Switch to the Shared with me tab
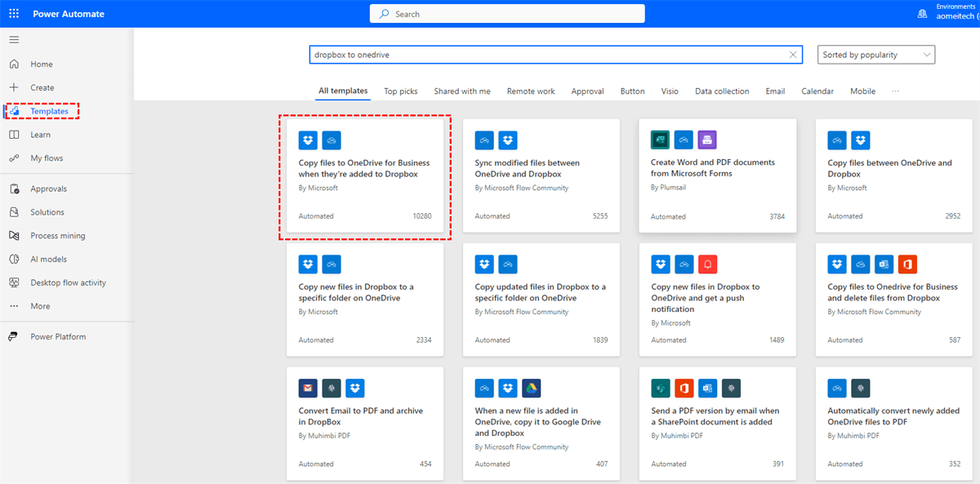The image size is (980, 484). click(x=462, y=91)
